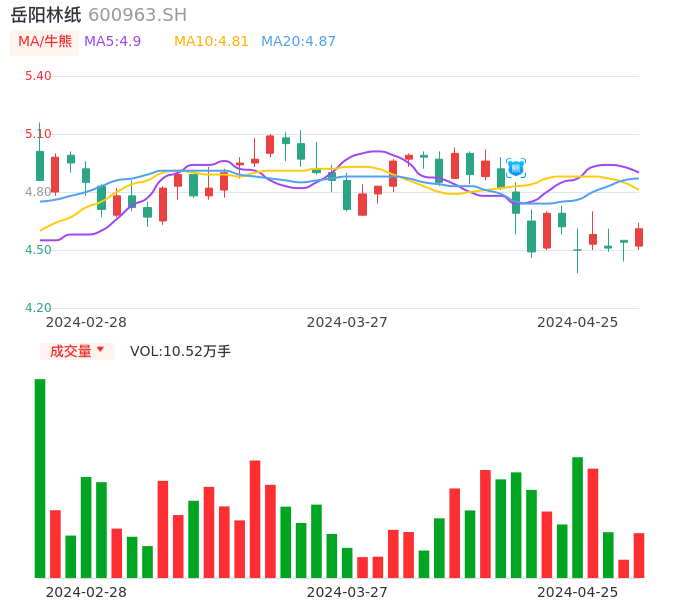This screenshot has width=686, height=606.
Task: Click the 5.40 price axis label
Action: coord(37,76)
